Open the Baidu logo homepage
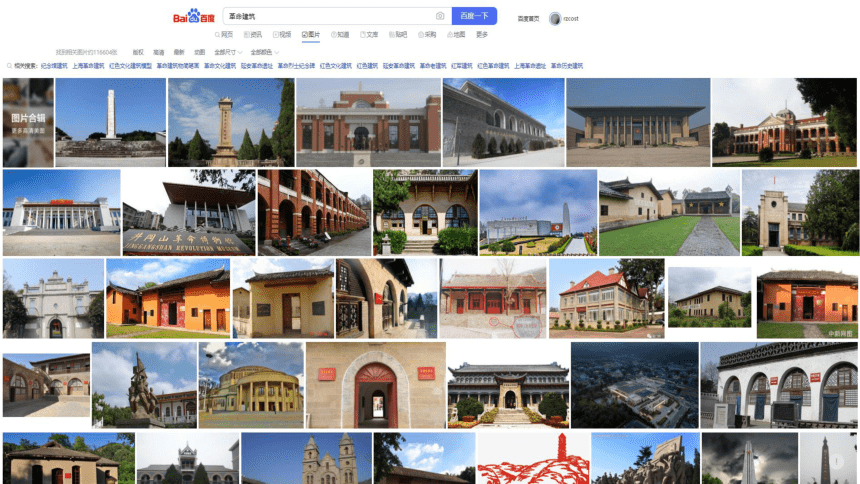 coord(194,16)
